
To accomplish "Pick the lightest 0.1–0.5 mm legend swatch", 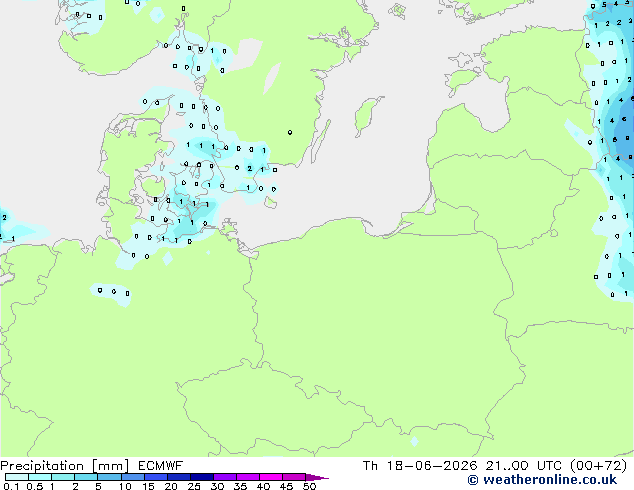I will [x=17, y=477].
